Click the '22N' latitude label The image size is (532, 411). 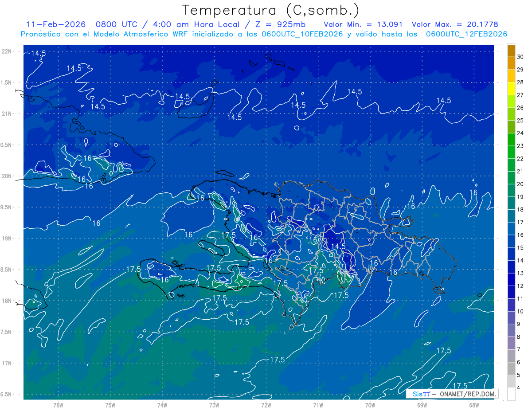[x=7, y=51]
